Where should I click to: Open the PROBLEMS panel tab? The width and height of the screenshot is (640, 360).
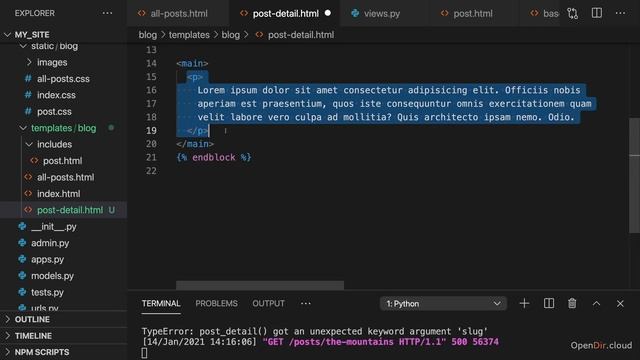[216, 303]
